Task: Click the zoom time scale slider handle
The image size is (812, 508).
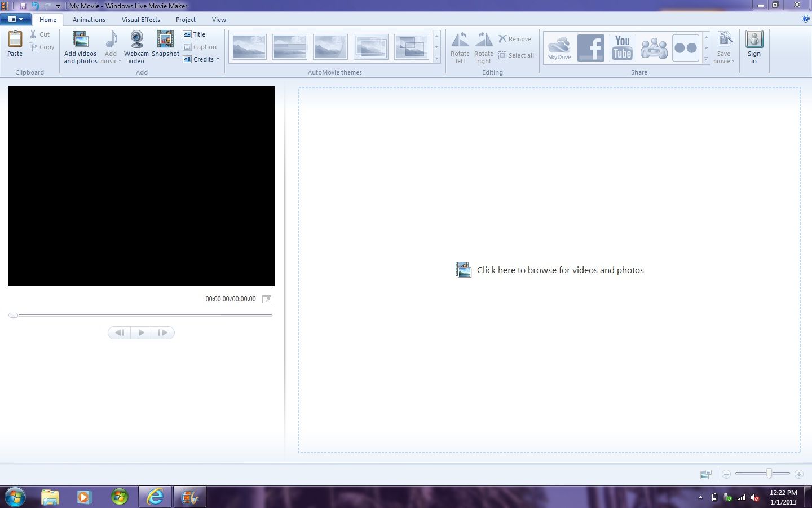Action: pos(769,474)
